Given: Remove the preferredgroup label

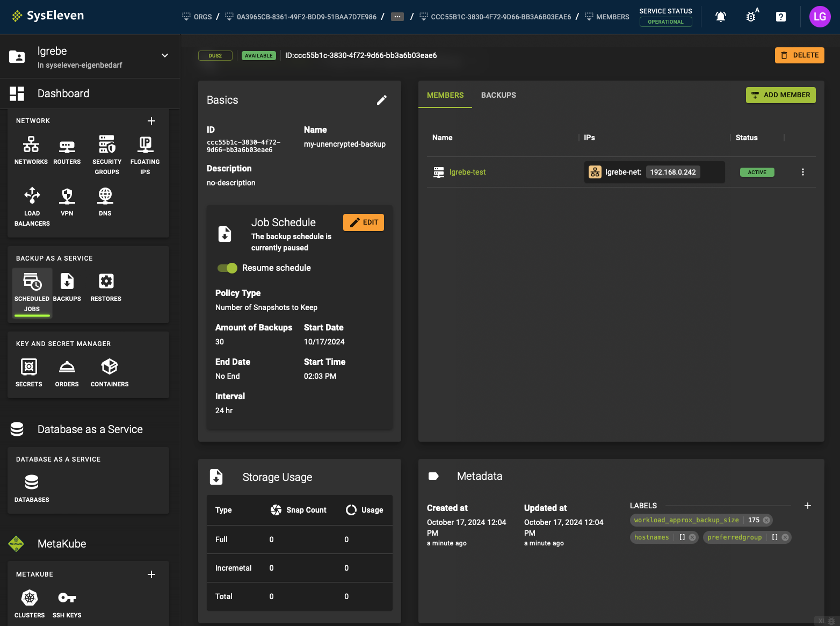Looking at the screenshot, I should click(x=785, y=537).
